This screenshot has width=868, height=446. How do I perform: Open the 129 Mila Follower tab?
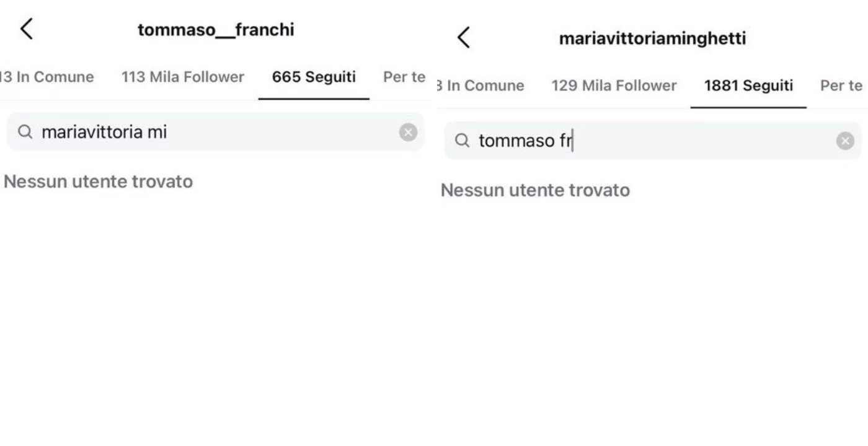[614, 85]
